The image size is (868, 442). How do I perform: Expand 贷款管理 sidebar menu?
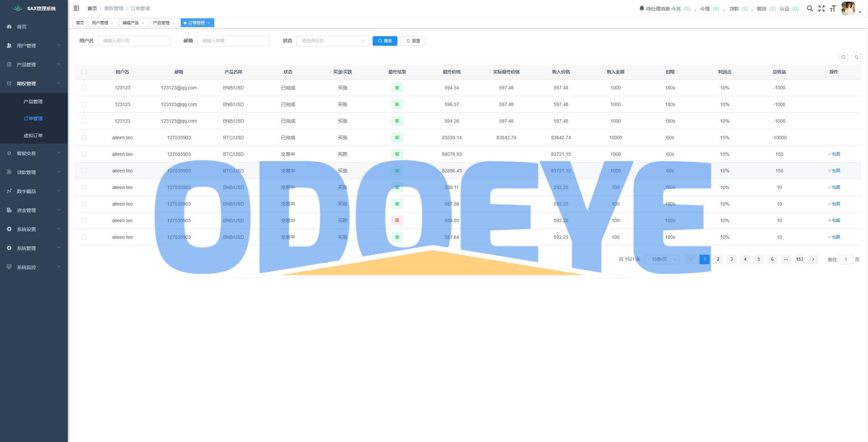pos(34,172)
